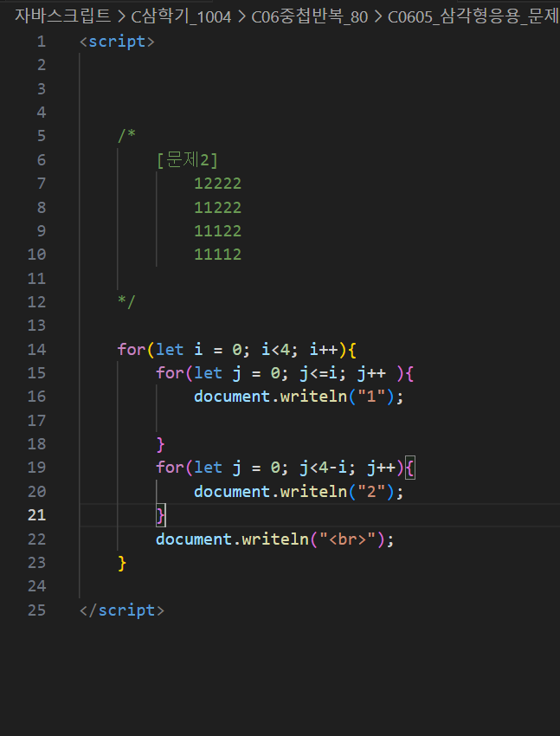Click the yellow closing brace on line 23
This screenshot has height=736, width=560.
[x=122, y=563]
